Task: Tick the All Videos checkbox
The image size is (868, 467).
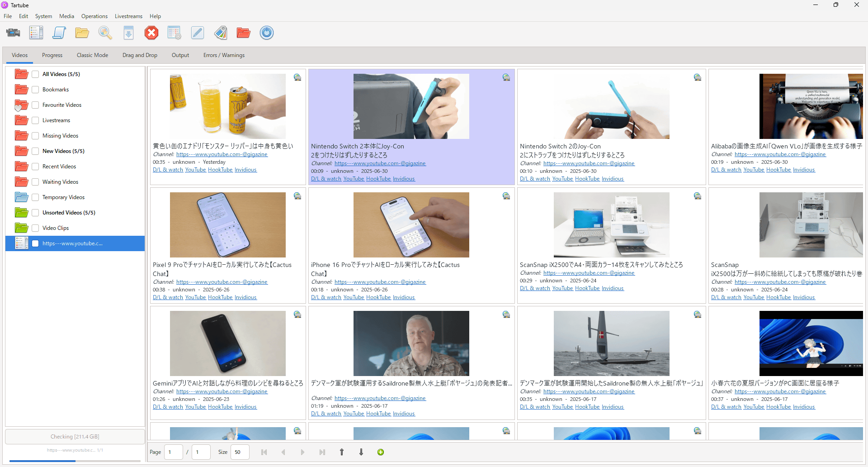Action: click(35, 74)
